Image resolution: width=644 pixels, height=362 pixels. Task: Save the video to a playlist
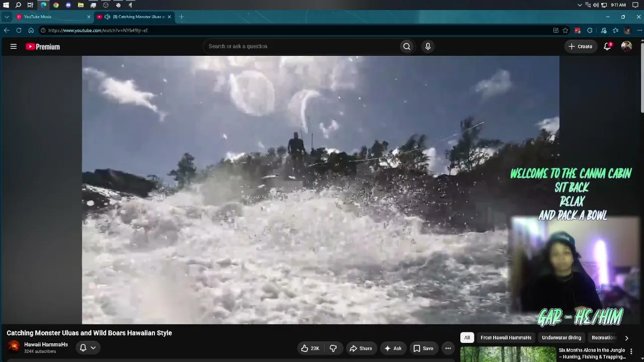[x=423, y=348]
